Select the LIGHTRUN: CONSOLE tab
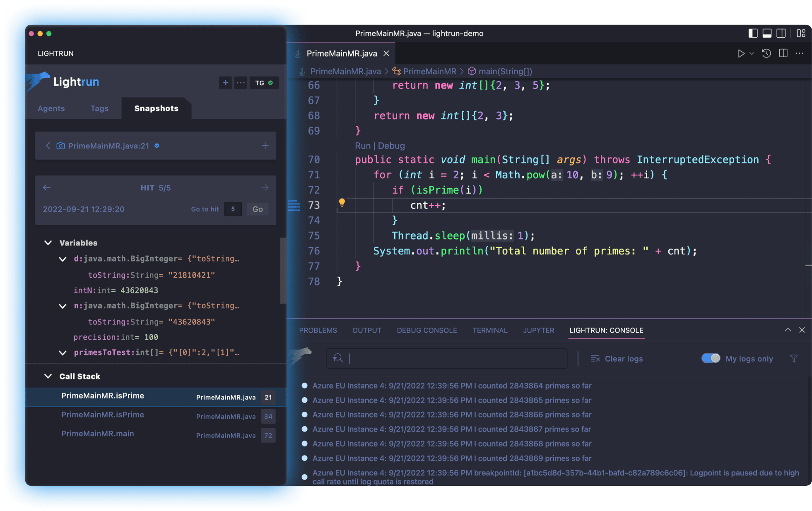Viewport: 812px width, 511px height. [x=606, y=331]
